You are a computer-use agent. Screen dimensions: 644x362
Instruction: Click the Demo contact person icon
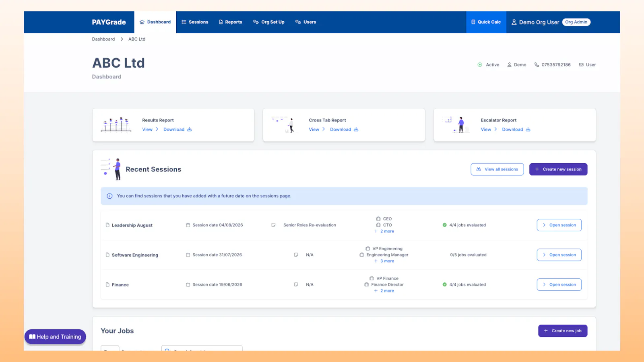[x=509, y=65]
